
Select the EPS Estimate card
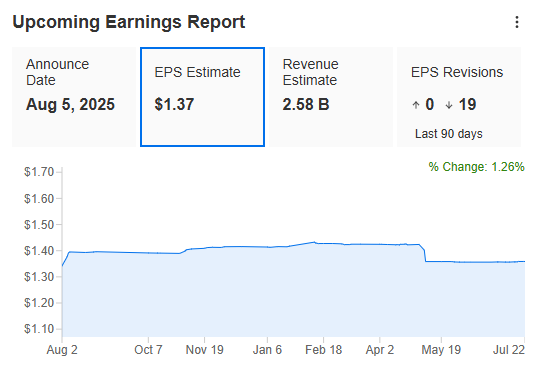(202, 97)
